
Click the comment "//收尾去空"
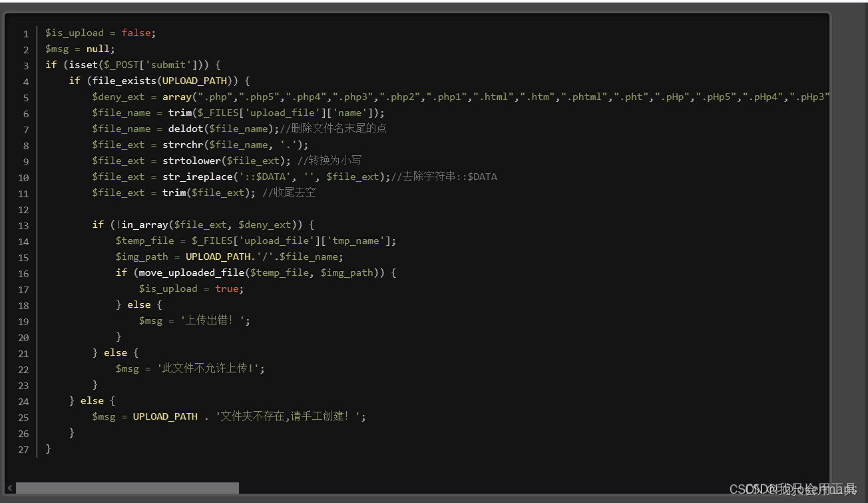289,193
